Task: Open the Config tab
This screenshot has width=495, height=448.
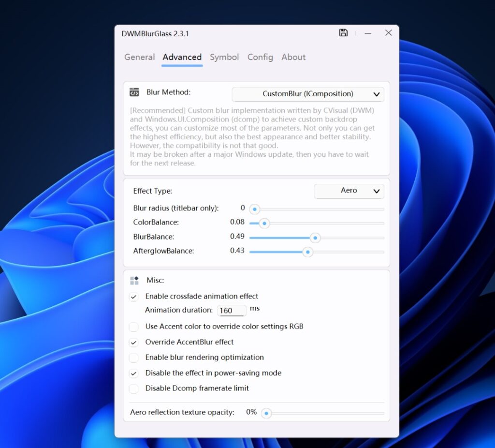Action: click(x=260, y=57)
